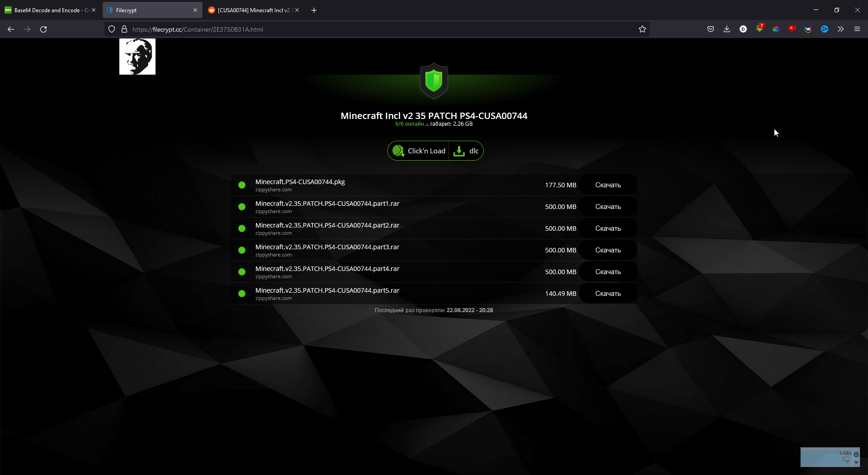This screenshot has width=868, height=475.
Task: Reload the Filecrypt page
Action: [43, 29]
